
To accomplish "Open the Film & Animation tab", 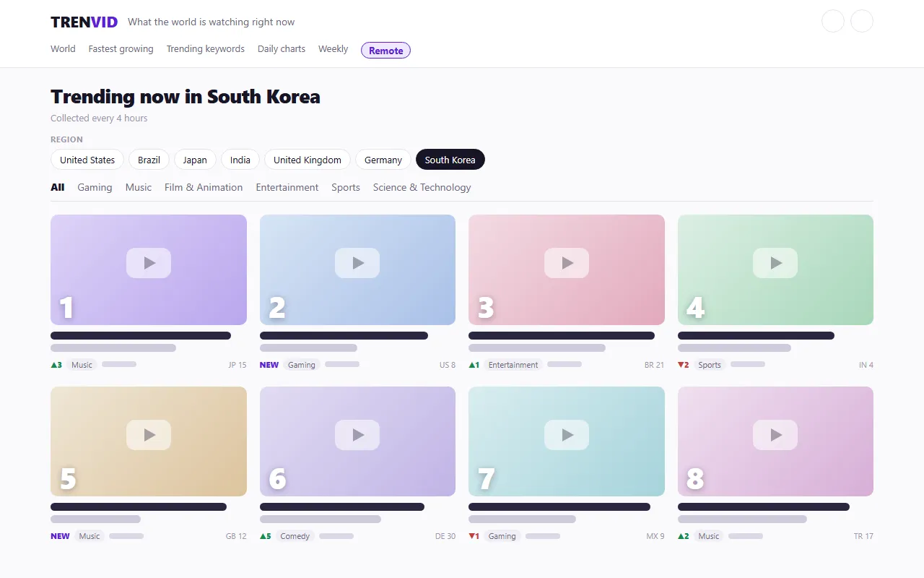I will (204, 187).
